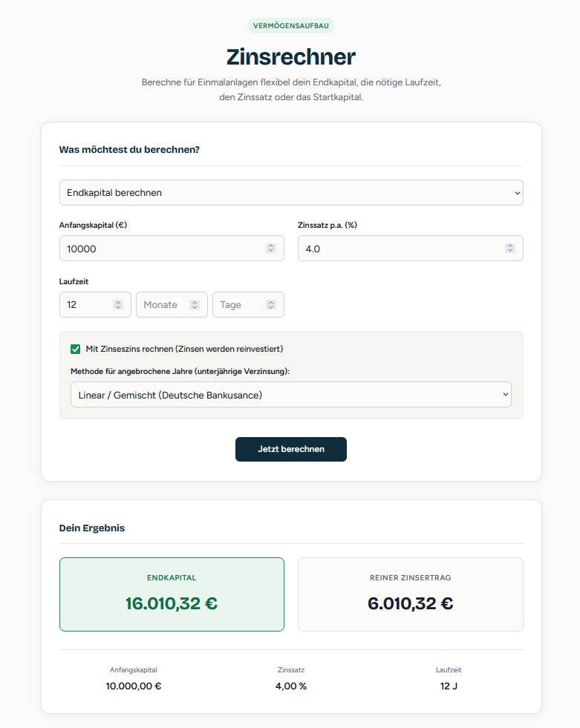Click the Zinssatz summary value 4,00 %

tap(291, 686)
